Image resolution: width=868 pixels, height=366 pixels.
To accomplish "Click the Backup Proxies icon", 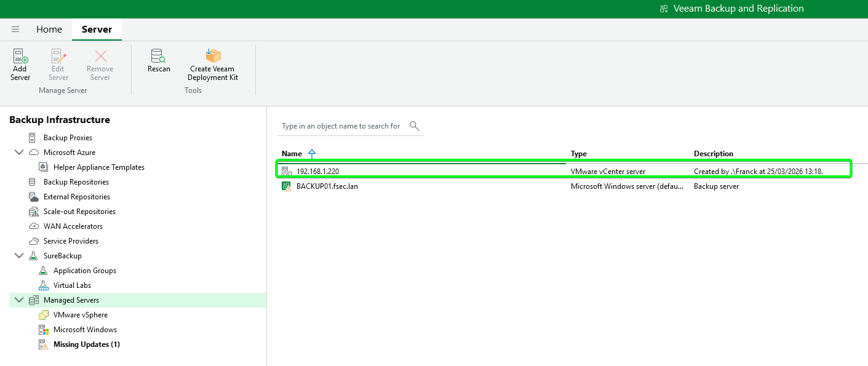I will (x=33, y=138).
